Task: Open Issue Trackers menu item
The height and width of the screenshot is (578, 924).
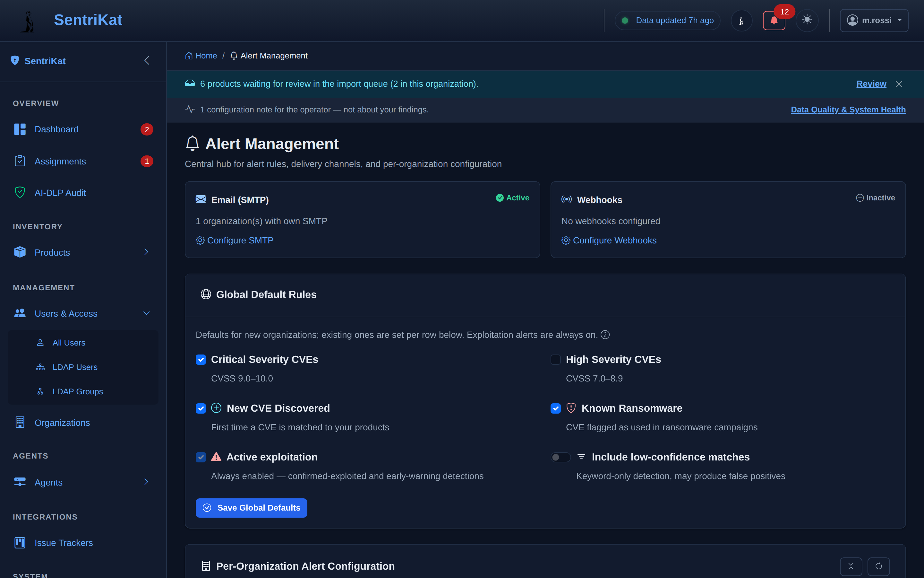Action: point(83,542)
